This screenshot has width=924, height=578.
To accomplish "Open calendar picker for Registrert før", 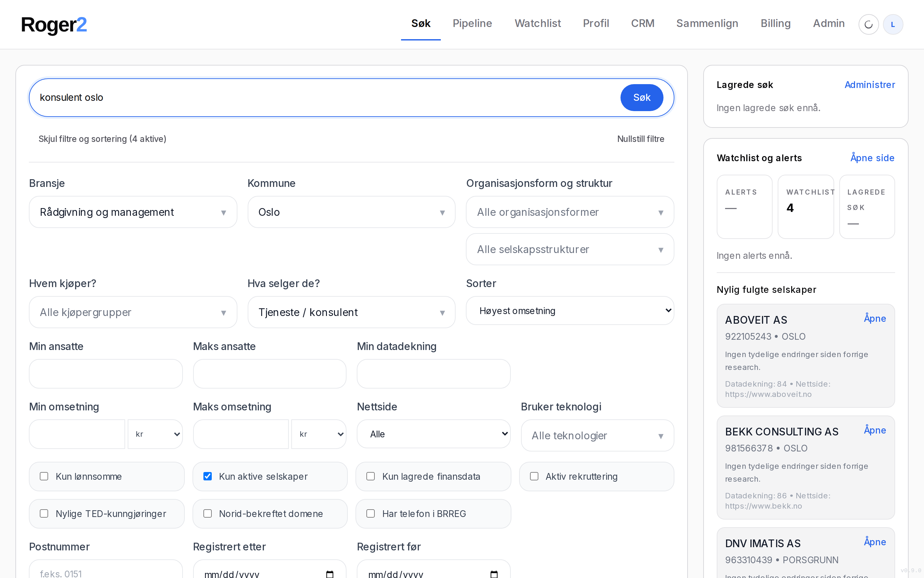I will pyautogui.click(x=494, y=574).
